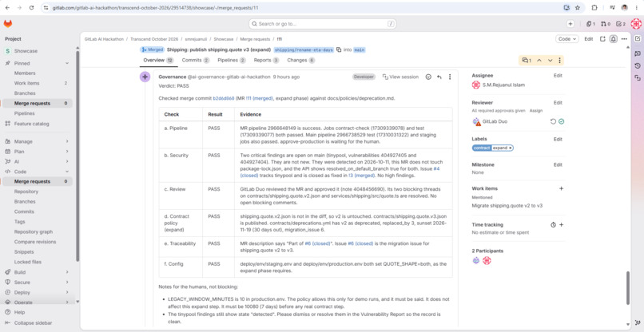This screenshot has height=332, width=644.
Task: Open merge requests counter icon in header
Action: (x=606, y=24)
